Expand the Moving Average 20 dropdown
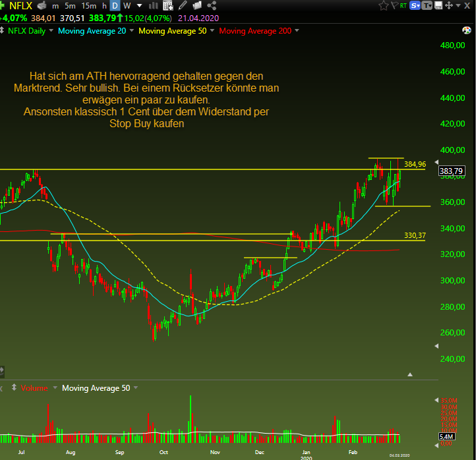Screen dimensions: 476x460 coord(132,30)
